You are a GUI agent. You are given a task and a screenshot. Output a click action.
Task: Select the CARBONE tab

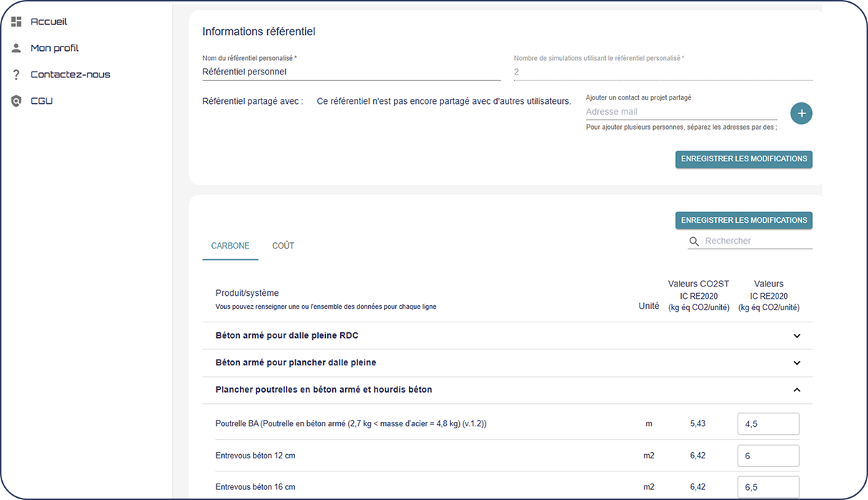pyautogui.click(x=230, y=246)
